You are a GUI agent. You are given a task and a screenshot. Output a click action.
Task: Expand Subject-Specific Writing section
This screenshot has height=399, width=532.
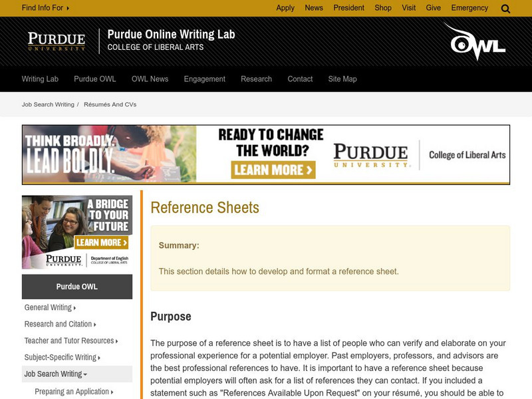[62, 358]
